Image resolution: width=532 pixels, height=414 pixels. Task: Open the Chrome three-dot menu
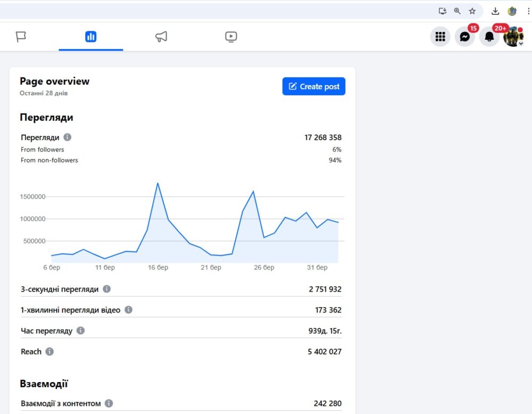[528, 11]
